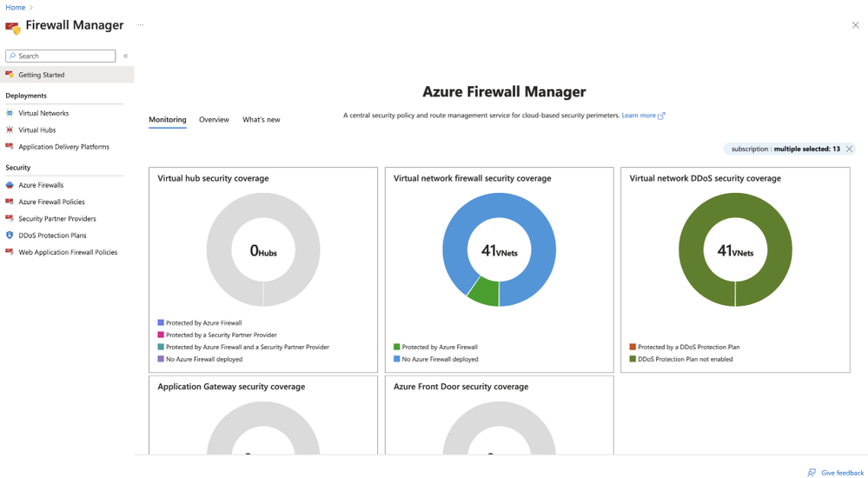868x478 pixels.
Task: Click the external link icon beside Learn more
Action: point(661,116)
